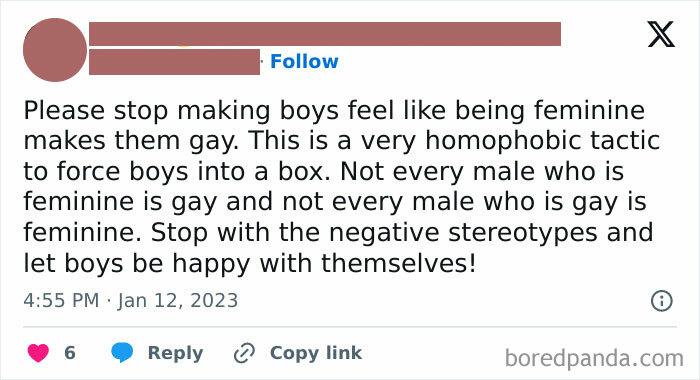Click the like count number 6
The width and height of the screenshot is (700, 380).
70,353
